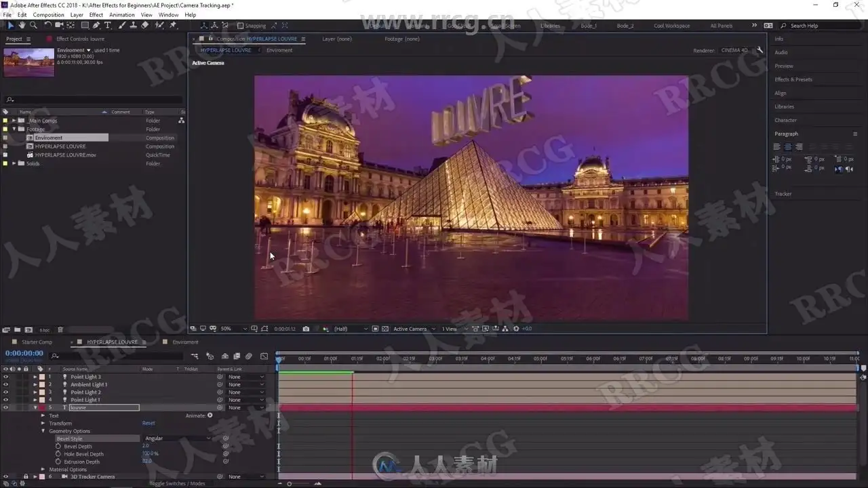The image size is (868, 488).
Task: Click the Point Light 3 label color swatch
Action: point(42,377)
